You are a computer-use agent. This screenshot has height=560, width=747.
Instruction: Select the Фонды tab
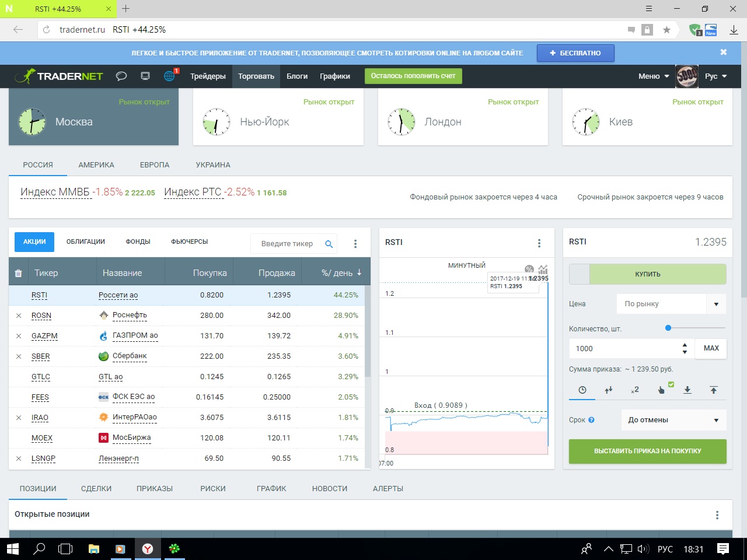[x=138, y=242]
